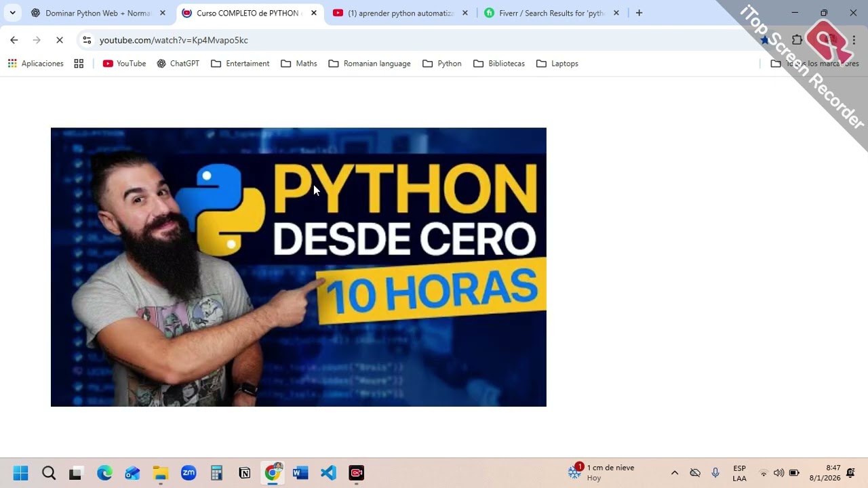Open Chrome's three-dot menu

[854, 40]
